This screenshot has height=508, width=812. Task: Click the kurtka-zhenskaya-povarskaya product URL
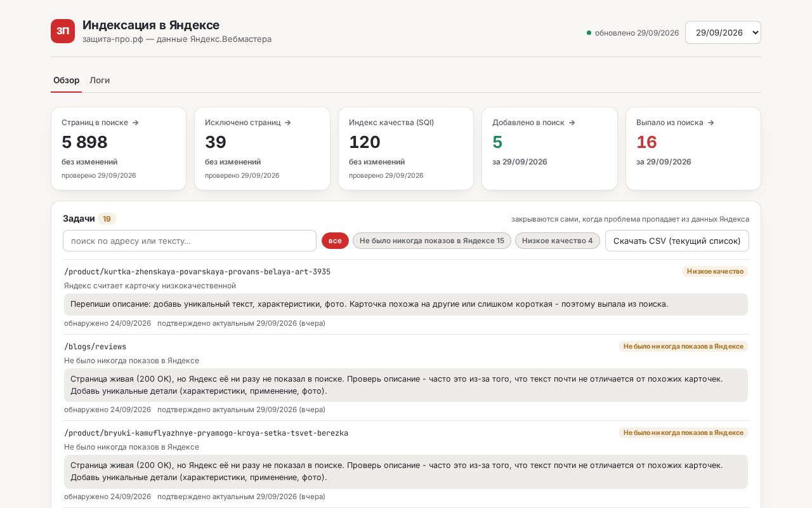[x=197, y=272]
